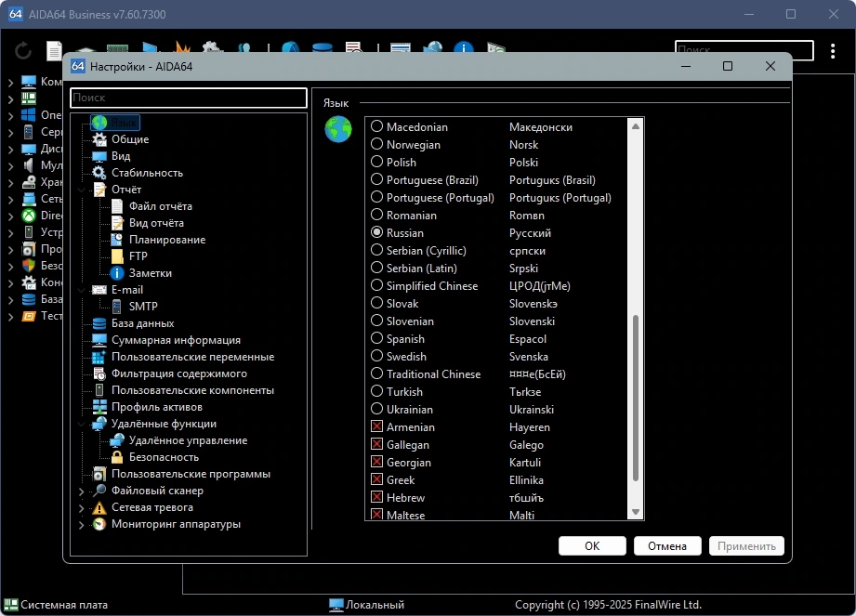Screen dimensions: 856x616
Task: Click the SMTP server icon
Action: pyautogui.click(x=117, y=307)
